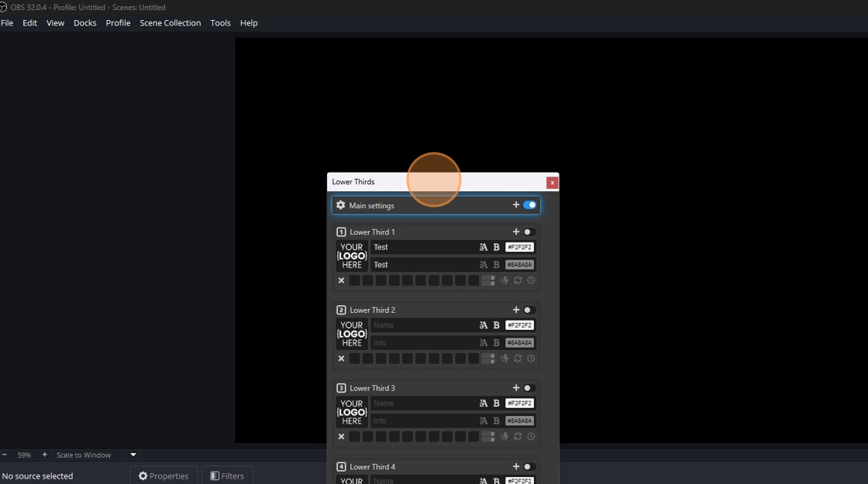Toggle bold for Lower Third 2 name
The width and height of the screenshot is (868, 484).
497,325
